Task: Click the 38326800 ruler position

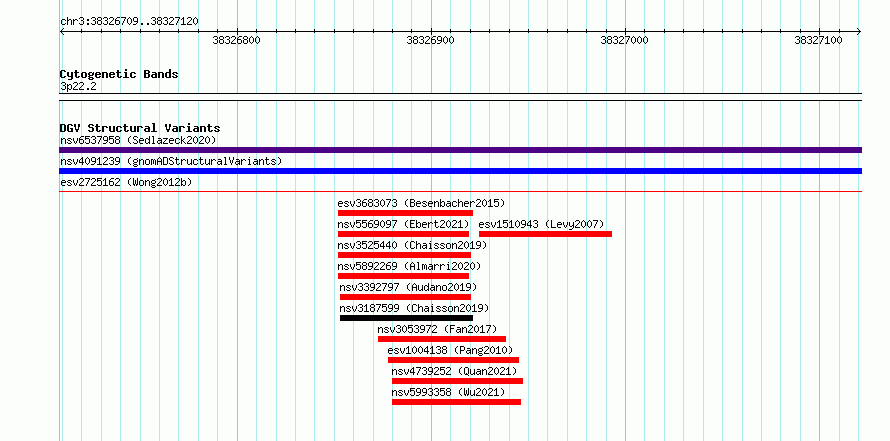Action: click(x=236, y=40)
